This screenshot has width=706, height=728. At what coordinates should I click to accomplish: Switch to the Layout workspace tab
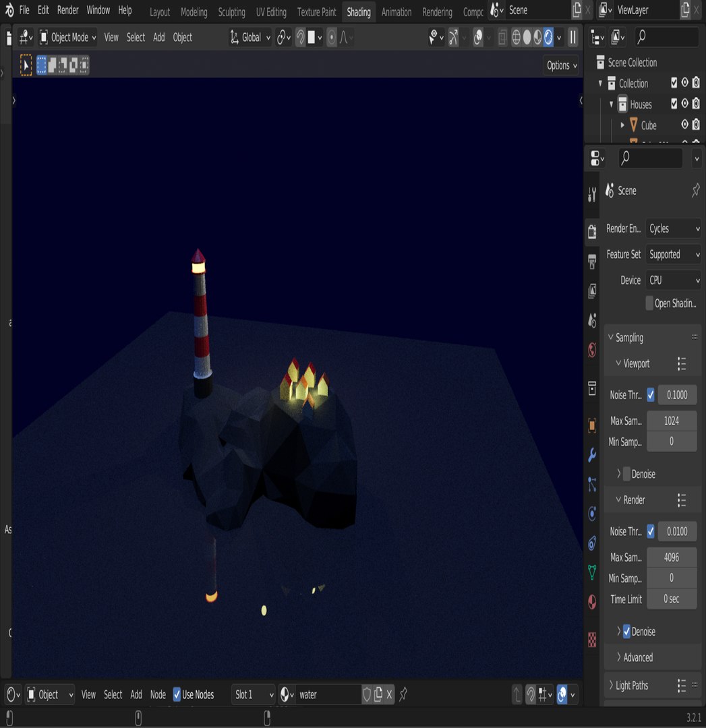point(160,12)
